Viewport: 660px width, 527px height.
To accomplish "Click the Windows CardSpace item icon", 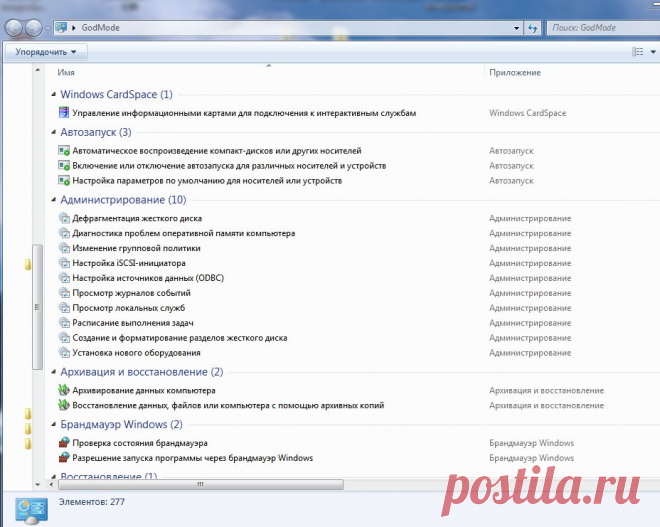I will point(64,112).
